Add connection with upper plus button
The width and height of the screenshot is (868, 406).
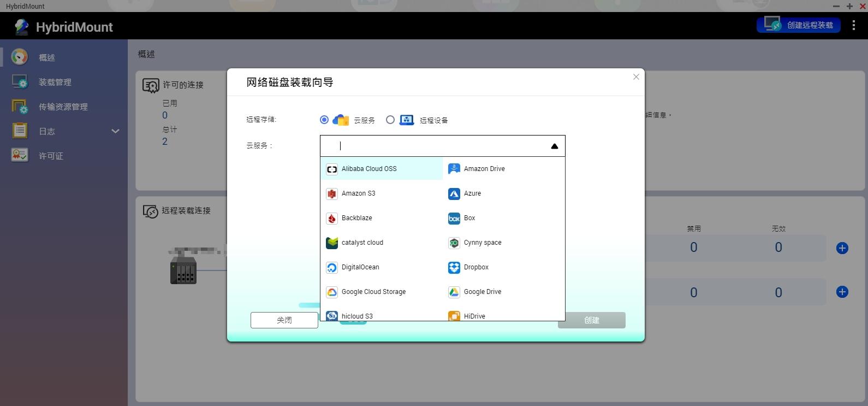[842, 248]
